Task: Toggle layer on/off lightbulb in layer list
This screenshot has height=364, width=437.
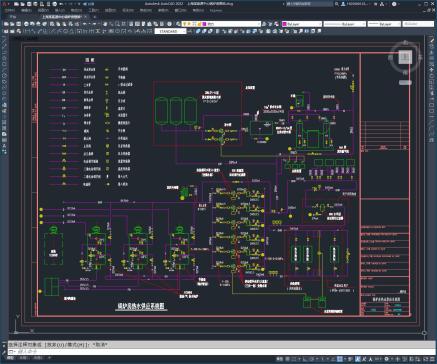Action: (185, 24)
